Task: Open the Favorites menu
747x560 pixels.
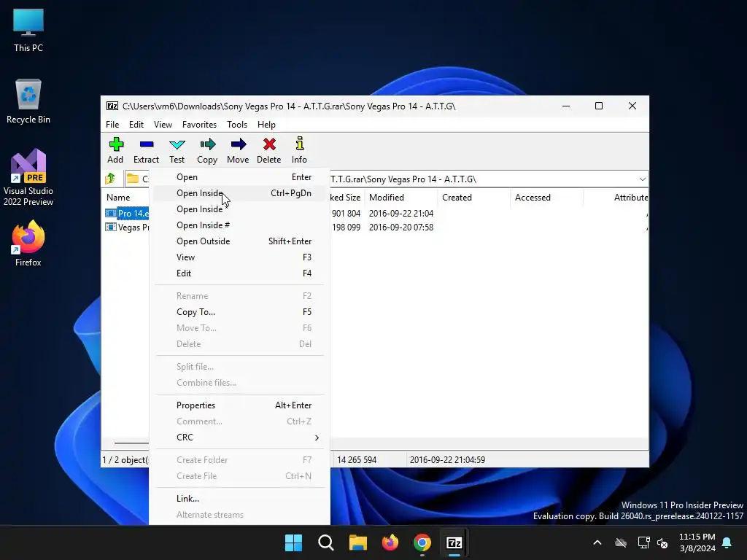Action: pos(200,124)
